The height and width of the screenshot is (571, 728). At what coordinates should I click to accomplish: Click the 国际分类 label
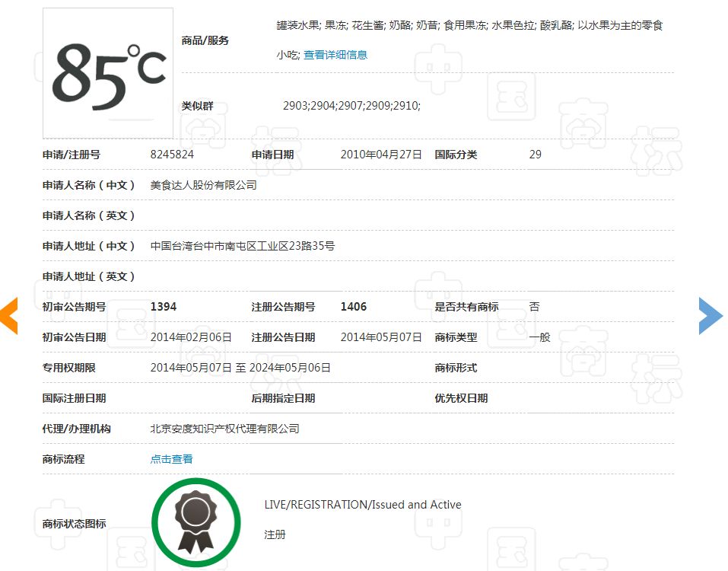tap(456, 155)
